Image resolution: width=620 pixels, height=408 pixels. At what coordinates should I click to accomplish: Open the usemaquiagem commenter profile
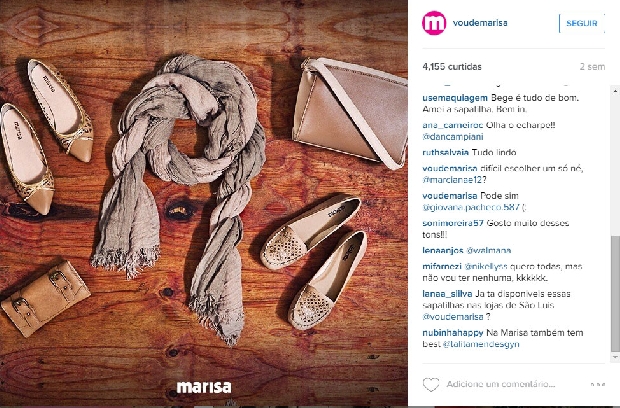point(455,98)
